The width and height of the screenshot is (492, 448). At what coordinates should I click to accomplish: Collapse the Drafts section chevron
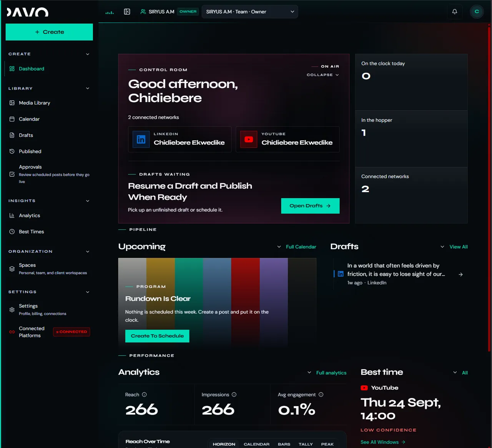tap(442, 247)
